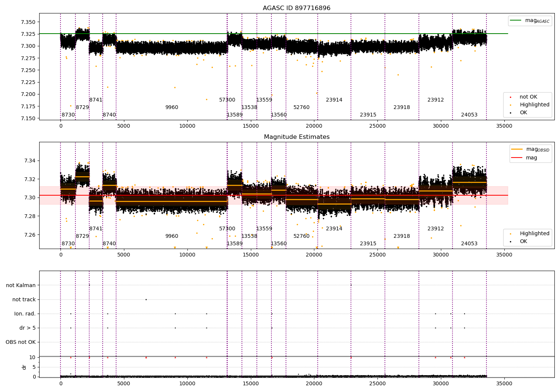Viewport: 560px width, 392px height.
Task: Click the 'Magnitude Estimates' subplot title
Action: click(x=296, y=137)
